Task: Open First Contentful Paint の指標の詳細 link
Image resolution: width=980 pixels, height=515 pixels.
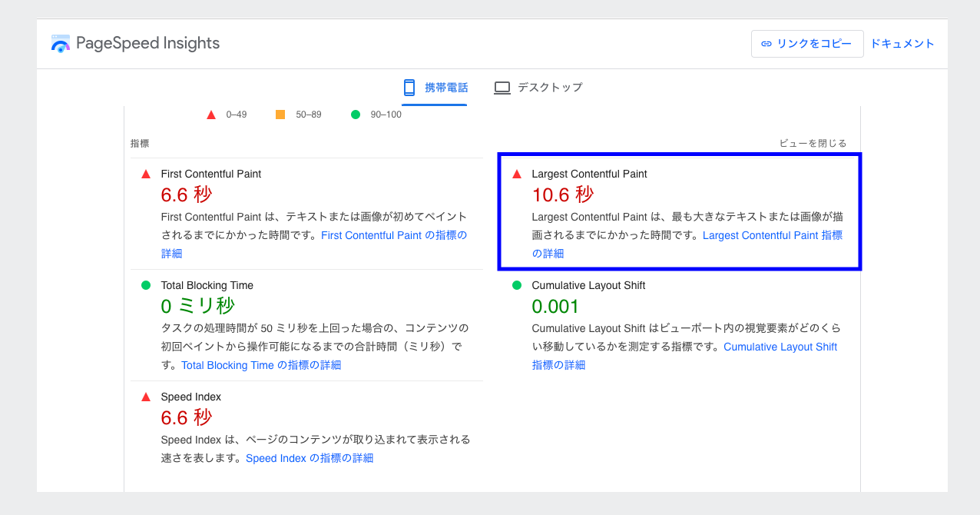Action: [x=393, y=235]
